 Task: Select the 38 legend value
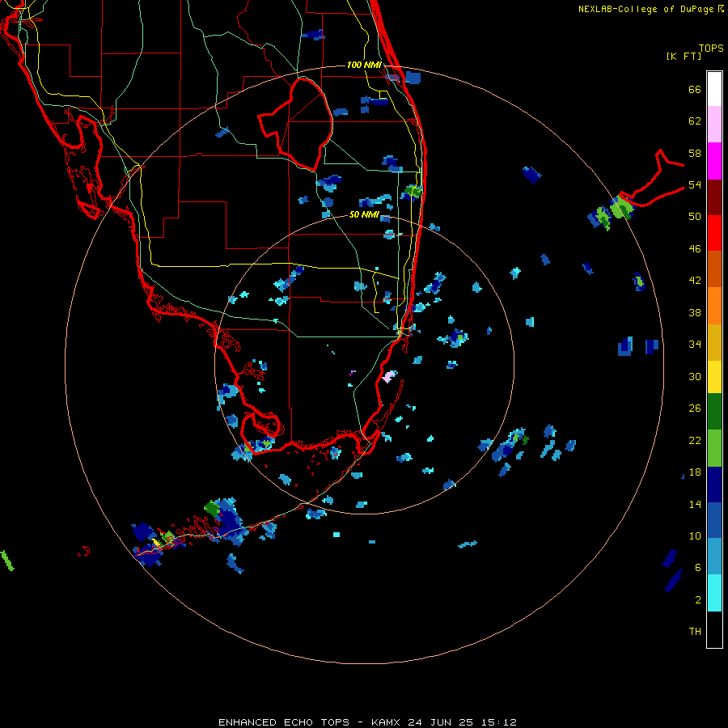click(x=695, y=312)
